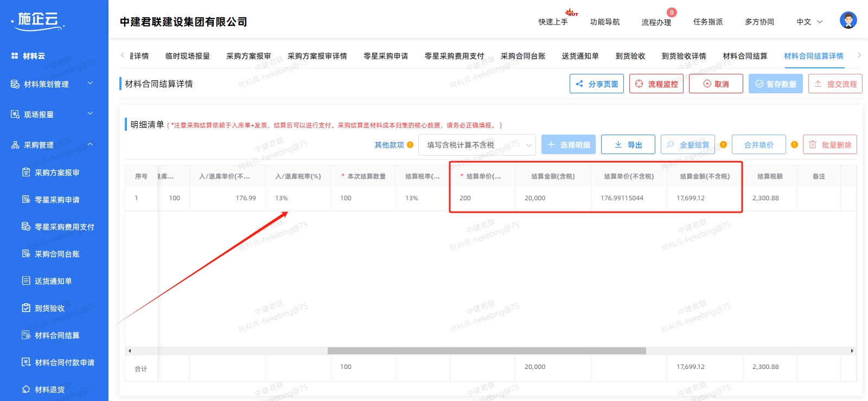The height and width of the screenshot is (401, 868).
Task: Click the 合并填价 button
Action: [759, 144]
